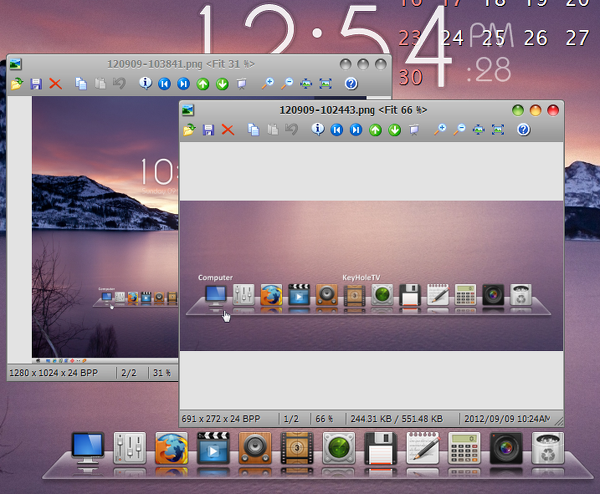Click green up arrow in front window toolbar
The image size is (600, 494).
tap(376, 129)
